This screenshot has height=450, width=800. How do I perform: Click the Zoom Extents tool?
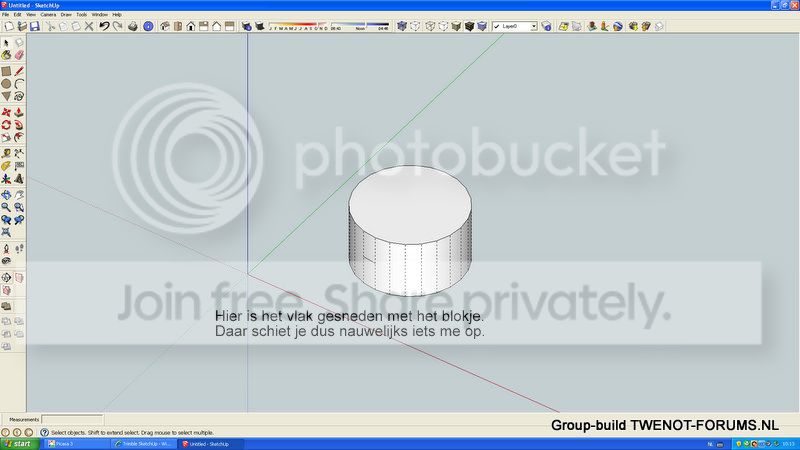point(6,232)
